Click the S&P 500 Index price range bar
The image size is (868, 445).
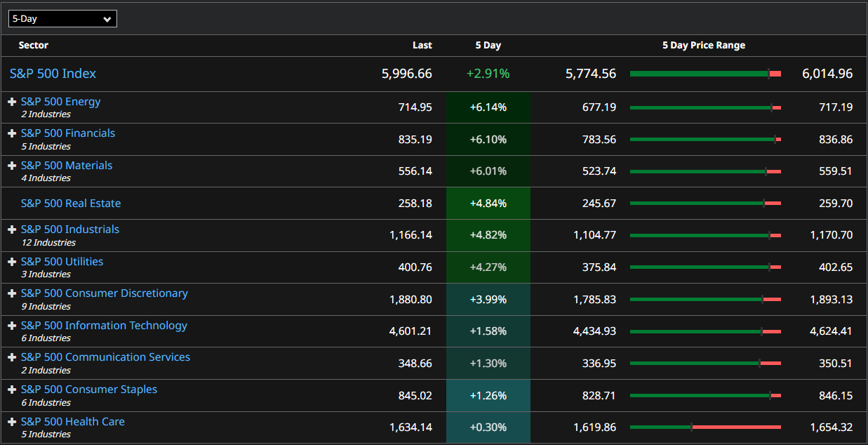tap(705, 74)
